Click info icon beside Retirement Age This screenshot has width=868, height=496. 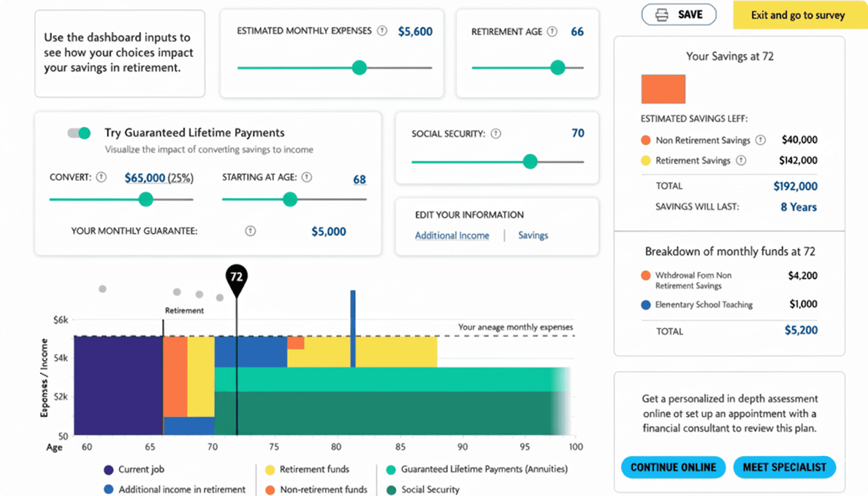[x=552, y=32]
